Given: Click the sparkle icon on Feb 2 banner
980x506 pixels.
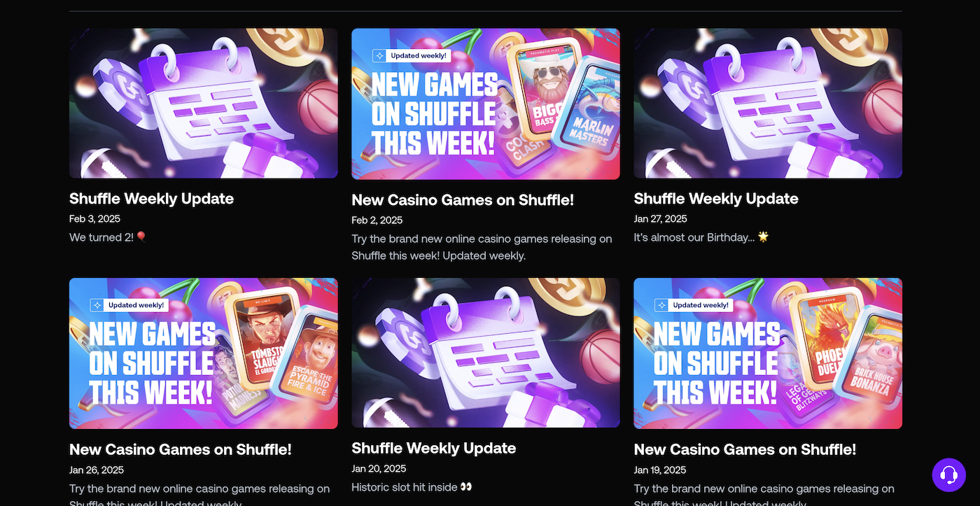Looking at the screenshot, I should pos(379,56).
